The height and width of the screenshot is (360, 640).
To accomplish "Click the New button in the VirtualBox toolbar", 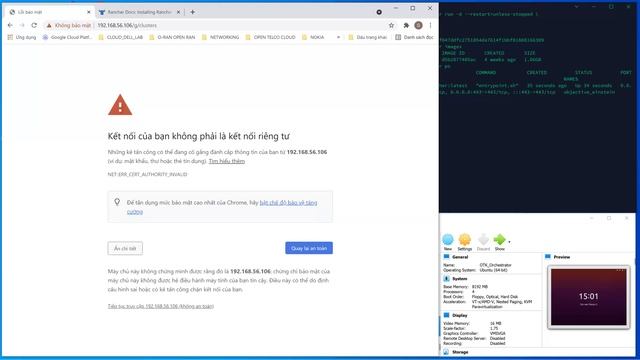I will coord(448,242).
